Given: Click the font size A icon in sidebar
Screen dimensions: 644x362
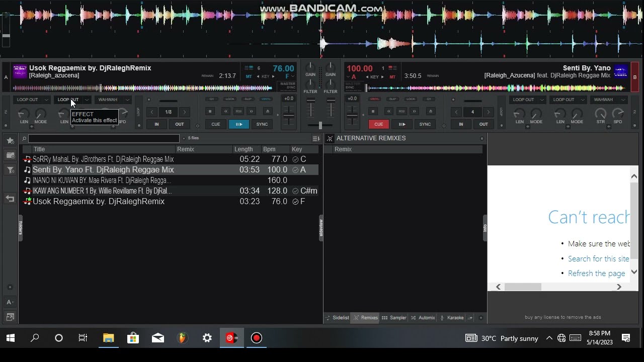Looking at the screenshot, I should tap(10, 302).
